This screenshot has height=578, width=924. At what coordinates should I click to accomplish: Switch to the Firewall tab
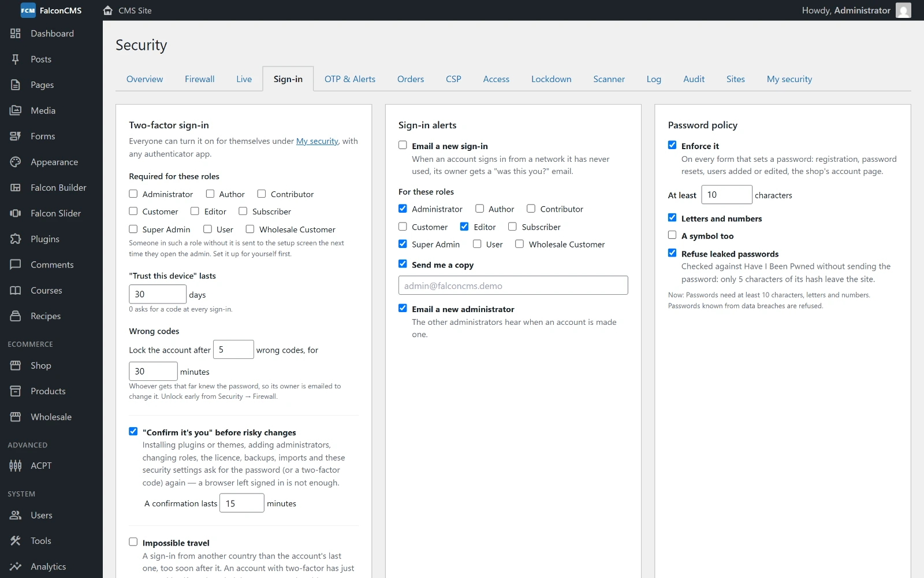click(x=200, y=79)
